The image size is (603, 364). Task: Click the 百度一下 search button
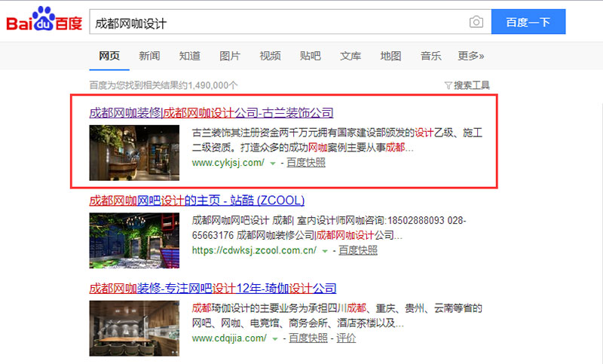pyautogui.click(x=528, y=22)
